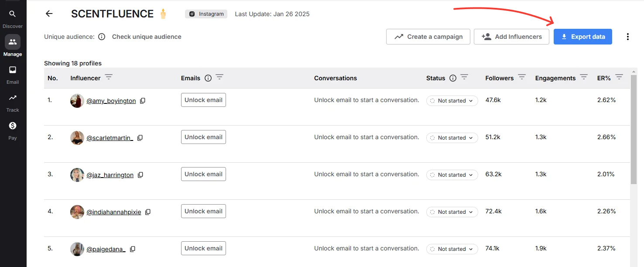Click @jaz_harrington profile picture
Image resolution: width=644 pixels, height=267 pixels.
click(x=77, y=175)
